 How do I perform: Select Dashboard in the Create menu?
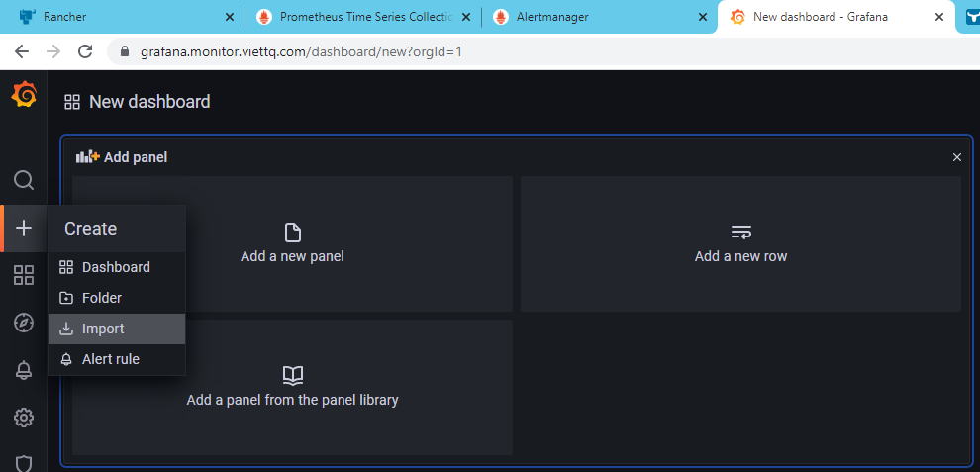[x=116, y=267]
